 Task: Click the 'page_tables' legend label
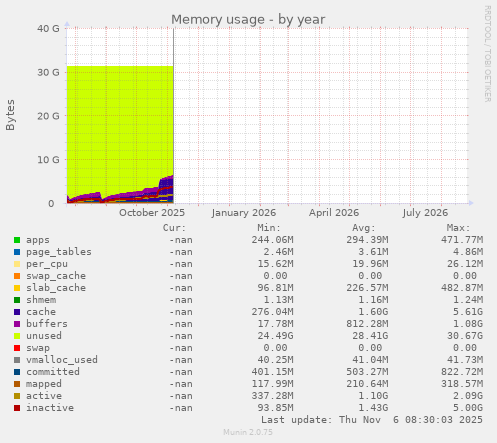click(x=59, y=252)
